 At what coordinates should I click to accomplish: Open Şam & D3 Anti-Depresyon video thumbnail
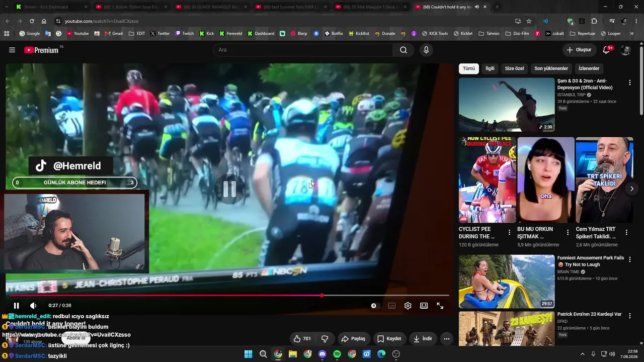tap(507, 105)
